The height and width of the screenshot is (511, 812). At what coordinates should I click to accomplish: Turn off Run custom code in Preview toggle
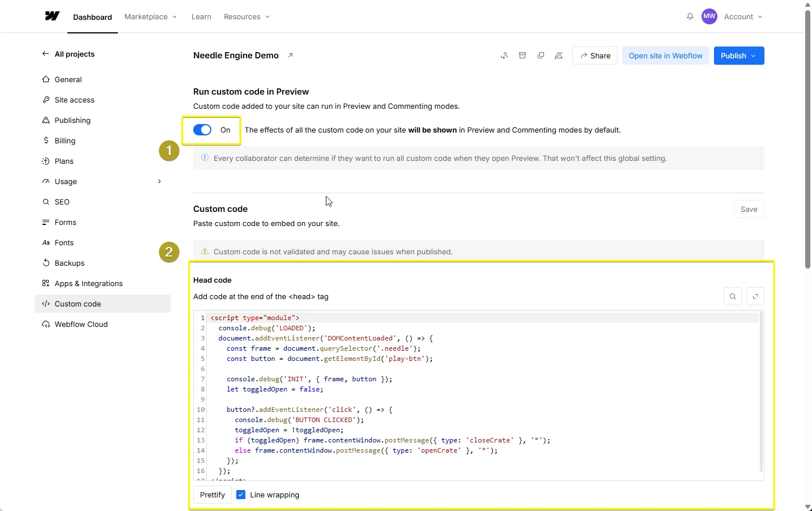(x=202, y=130)
